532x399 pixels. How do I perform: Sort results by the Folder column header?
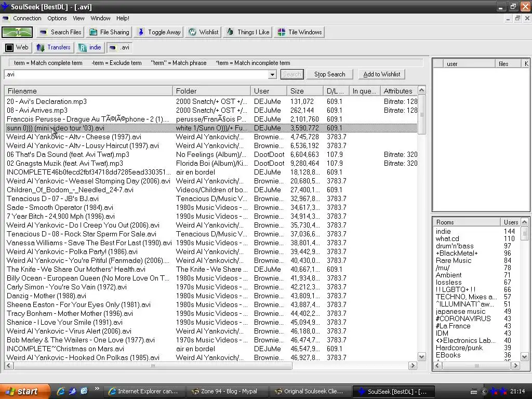(x=212, y=91)
